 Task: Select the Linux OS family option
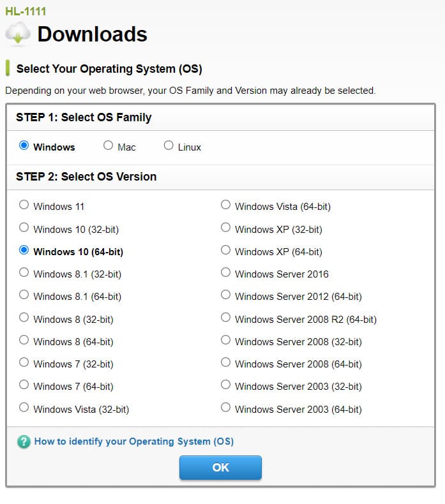click(169, 146)
